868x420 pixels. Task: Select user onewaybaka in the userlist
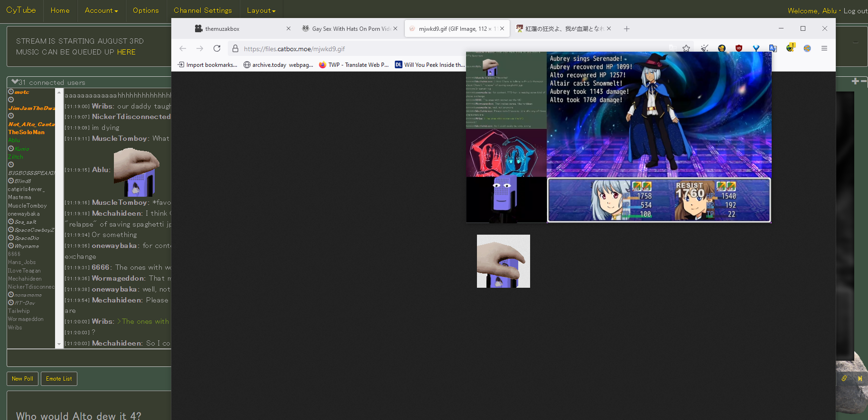coord(24,214)
